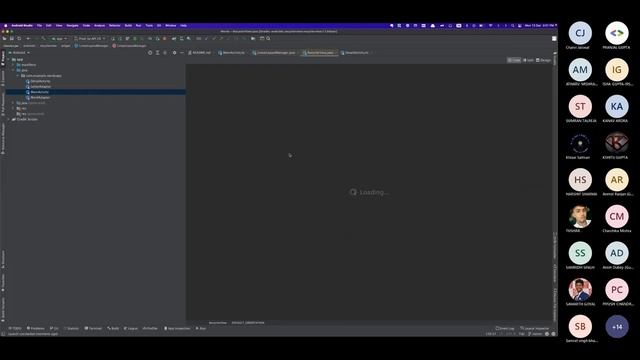Screen dimensions: 640x360
Task: Open the Build menu
Action: click(128, 25)
